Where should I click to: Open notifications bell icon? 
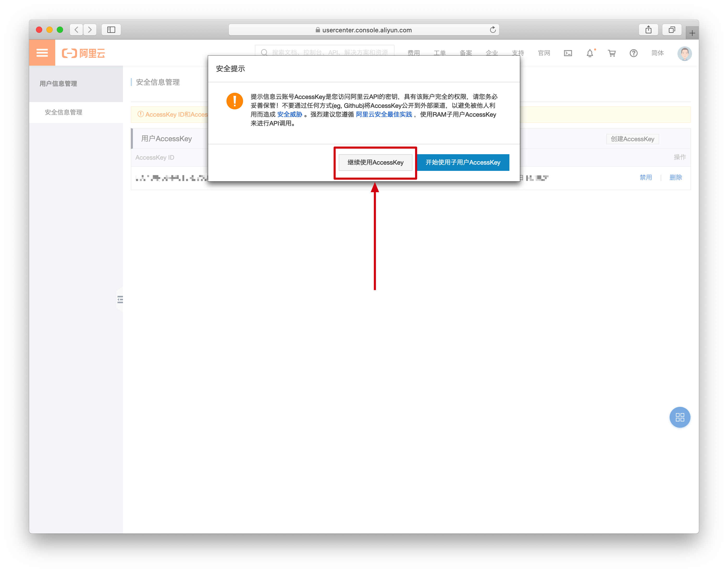[590, 53]
